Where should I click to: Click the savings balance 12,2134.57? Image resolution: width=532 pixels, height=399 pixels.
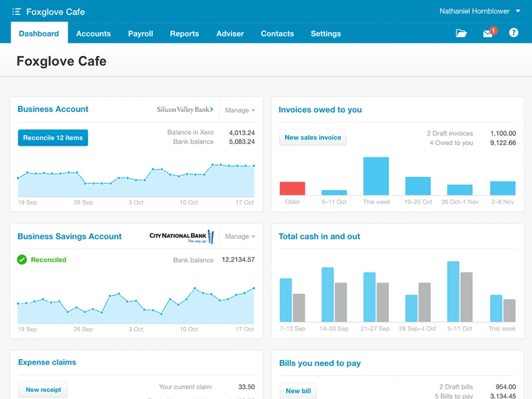coord(238,260)
